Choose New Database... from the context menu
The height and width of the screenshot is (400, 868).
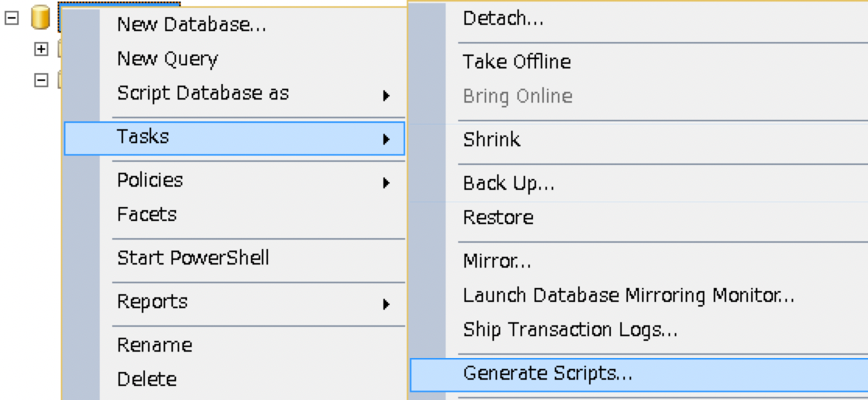coord(192,25)
